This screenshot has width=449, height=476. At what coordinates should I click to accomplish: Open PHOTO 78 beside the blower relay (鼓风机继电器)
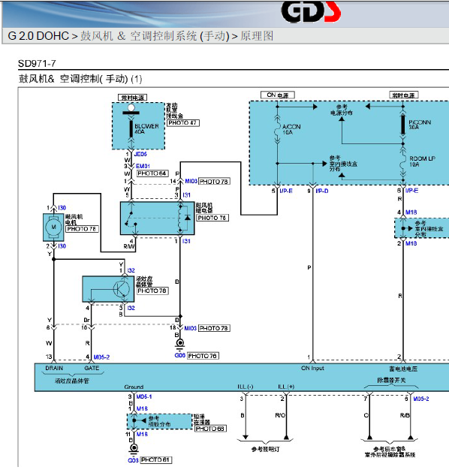coord(212,218)
